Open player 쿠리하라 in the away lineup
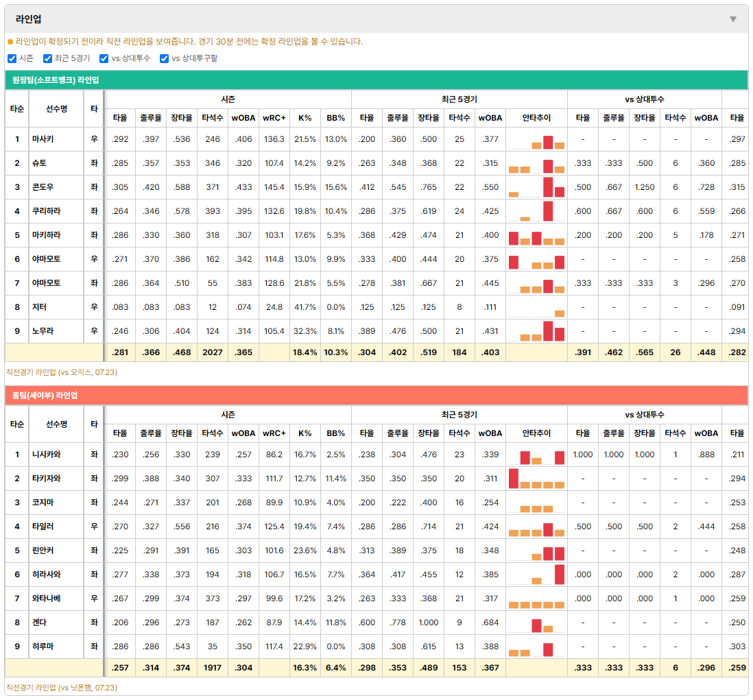Screen dimensions: 753x700 coord(47,211)
